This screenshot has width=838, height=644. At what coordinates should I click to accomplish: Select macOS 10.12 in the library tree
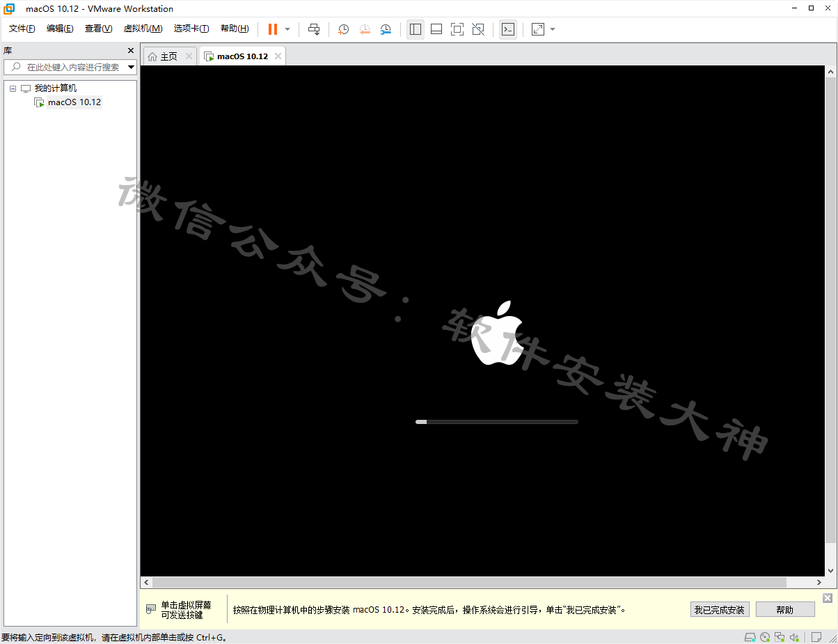click(x=74, y=102)
